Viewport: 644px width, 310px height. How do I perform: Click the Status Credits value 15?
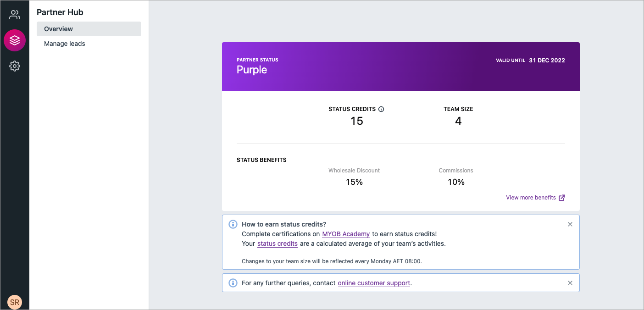[357, 121]
